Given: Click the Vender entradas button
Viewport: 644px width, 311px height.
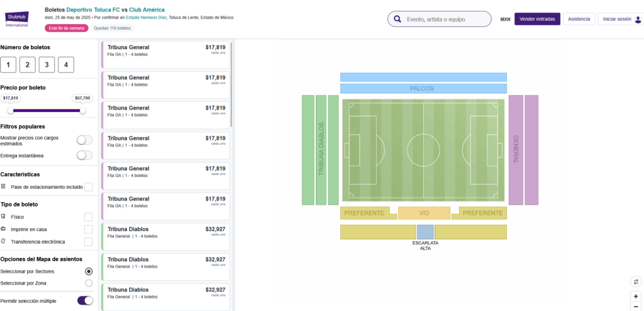Looking at the screenshot, I should 537,19.
